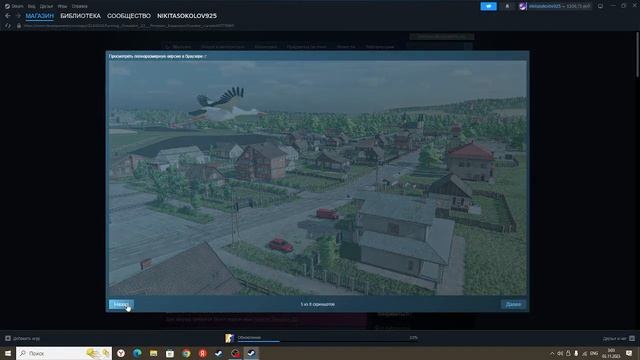The width and height of the screenshot is (640, 360).
Task: Open the Друзья menu
Action: coord(46,6)
